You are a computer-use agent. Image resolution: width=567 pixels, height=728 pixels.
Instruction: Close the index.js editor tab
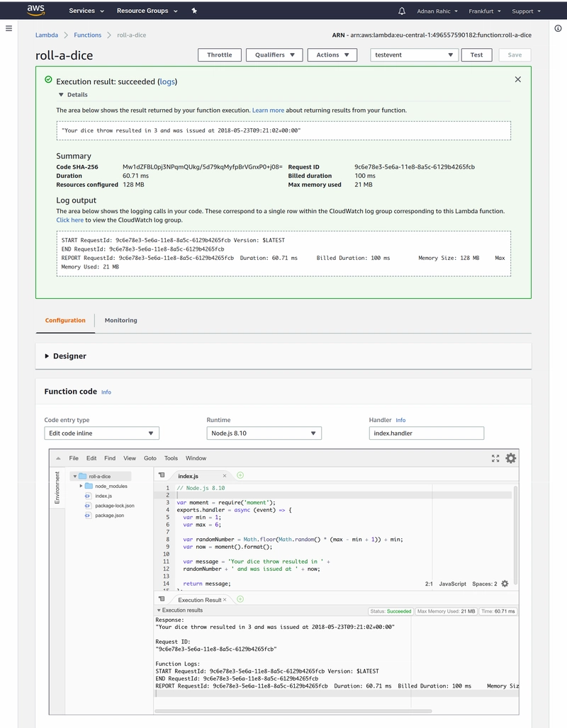click(x=225, y=476)
